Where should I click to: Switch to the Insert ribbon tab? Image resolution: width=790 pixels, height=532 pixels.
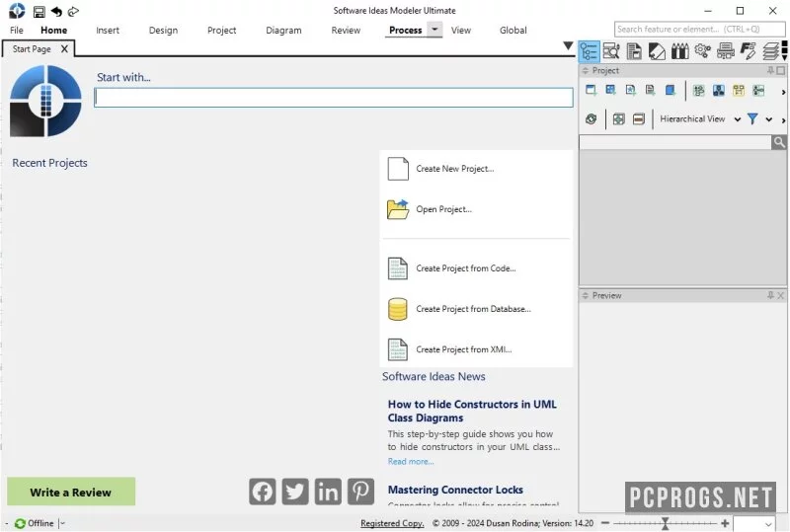point(108,31)
